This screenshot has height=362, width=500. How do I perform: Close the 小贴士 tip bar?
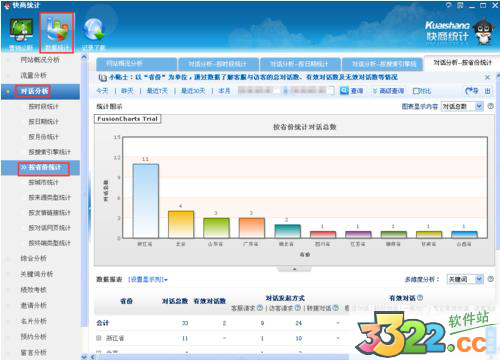(x=487, y=77)
